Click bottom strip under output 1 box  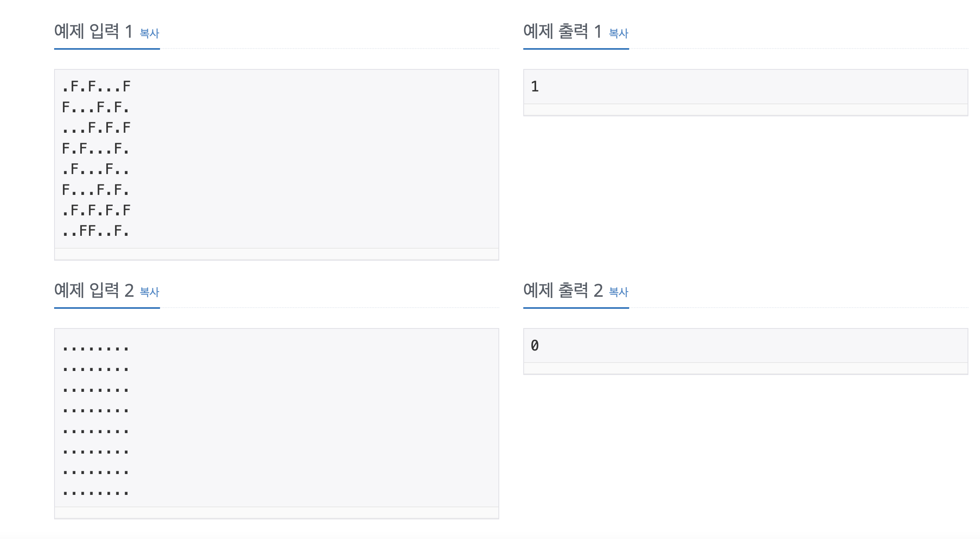tap(745, 109)
